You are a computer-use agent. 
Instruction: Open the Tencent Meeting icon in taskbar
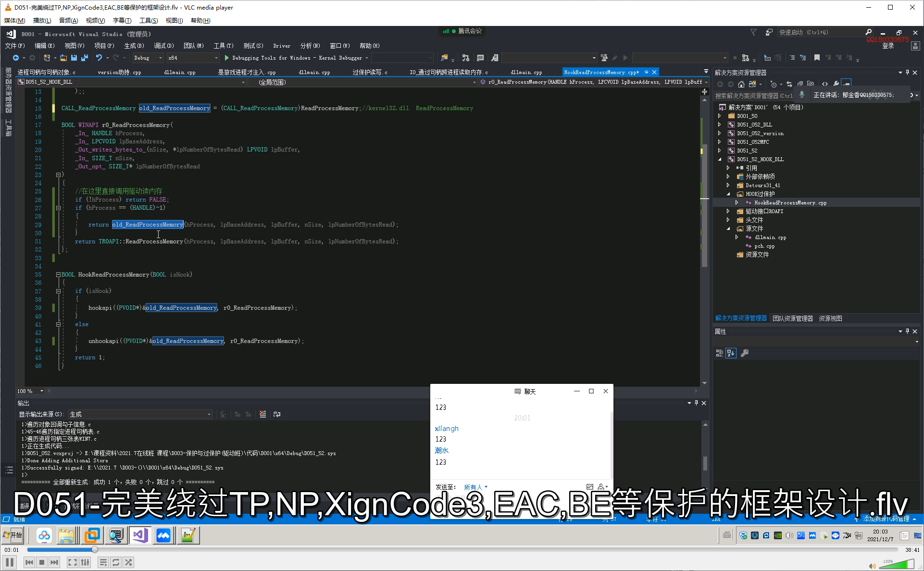[x=163, y=535]
